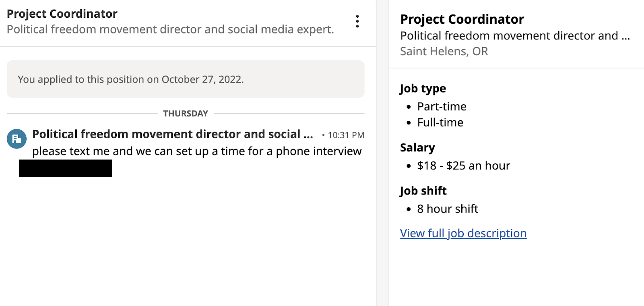The image size is (644, 306).
Task: Open the View full job description link
Action: [463, 233]
